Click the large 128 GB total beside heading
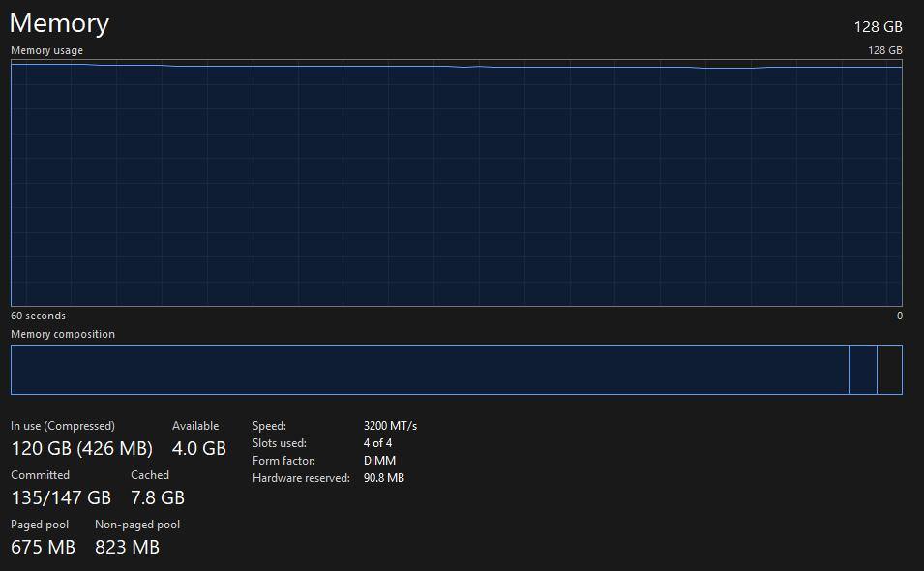This screenshot has height=571, width=924. click(x=878, y=27)
